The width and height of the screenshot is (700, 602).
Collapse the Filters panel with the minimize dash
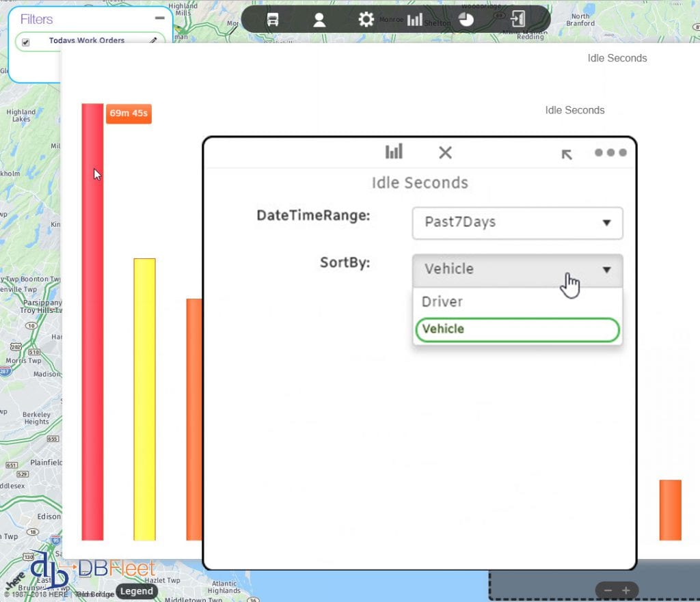coord(159,18)
